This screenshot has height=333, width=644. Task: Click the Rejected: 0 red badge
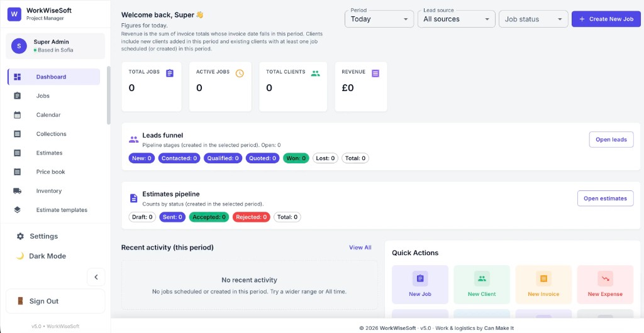[x=252, y=217]
